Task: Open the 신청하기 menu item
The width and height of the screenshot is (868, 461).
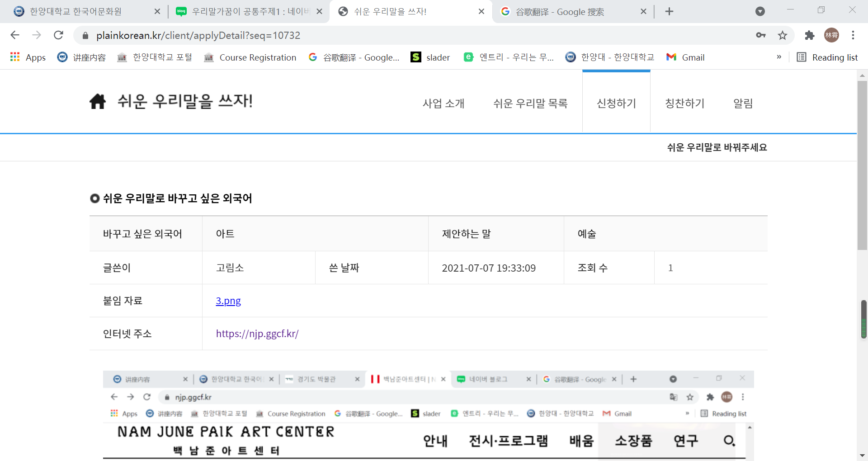Action: tap(616, 103)
